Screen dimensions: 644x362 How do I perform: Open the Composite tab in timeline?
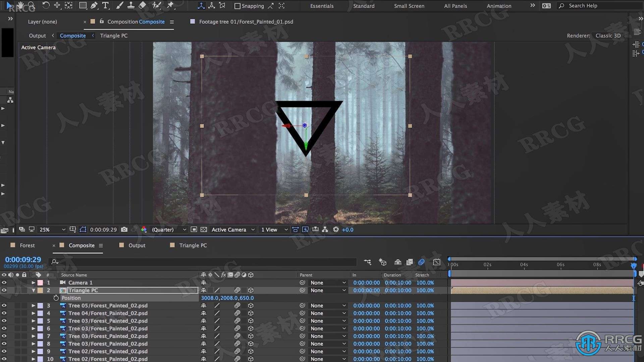[x=81, y=245]
